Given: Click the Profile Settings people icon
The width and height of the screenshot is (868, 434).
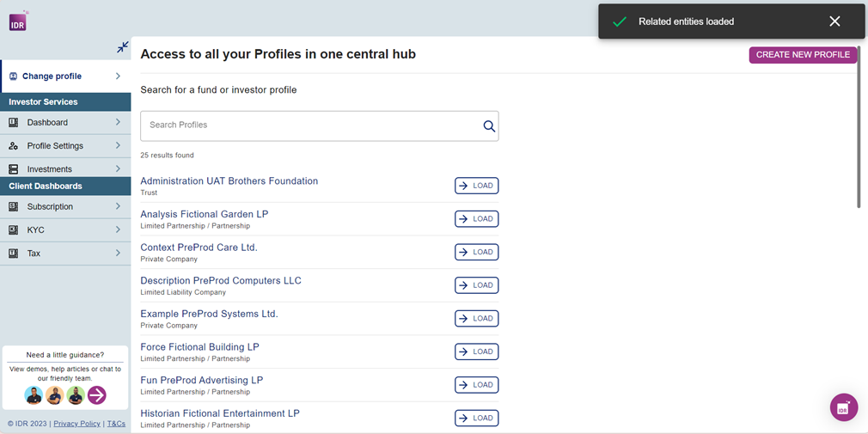Looking at the screenshot, I should click(x=13, y=146).
